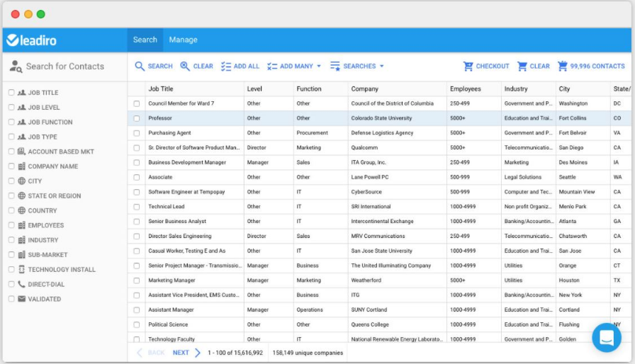Image resolution: width=635 pixels, height=364 pixels.
Task: Open the chat bubble widget
Action: [x=606, y=338]
